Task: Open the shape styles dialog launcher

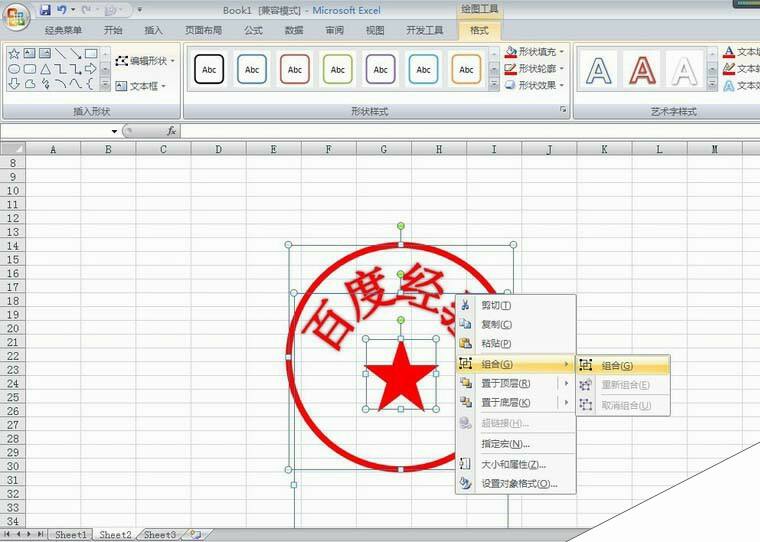Action: tap(563, 110)
